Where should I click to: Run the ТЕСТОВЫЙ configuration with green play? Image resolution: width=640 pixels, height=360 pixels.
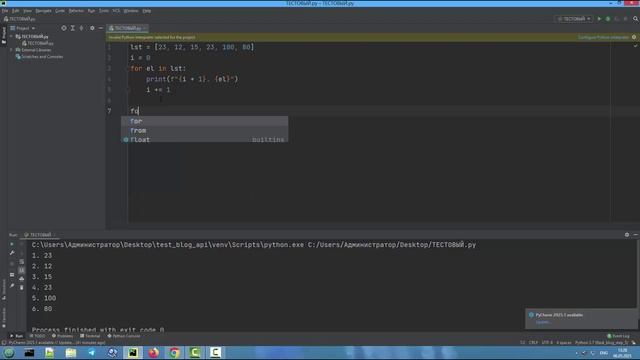tap(599, 19)
